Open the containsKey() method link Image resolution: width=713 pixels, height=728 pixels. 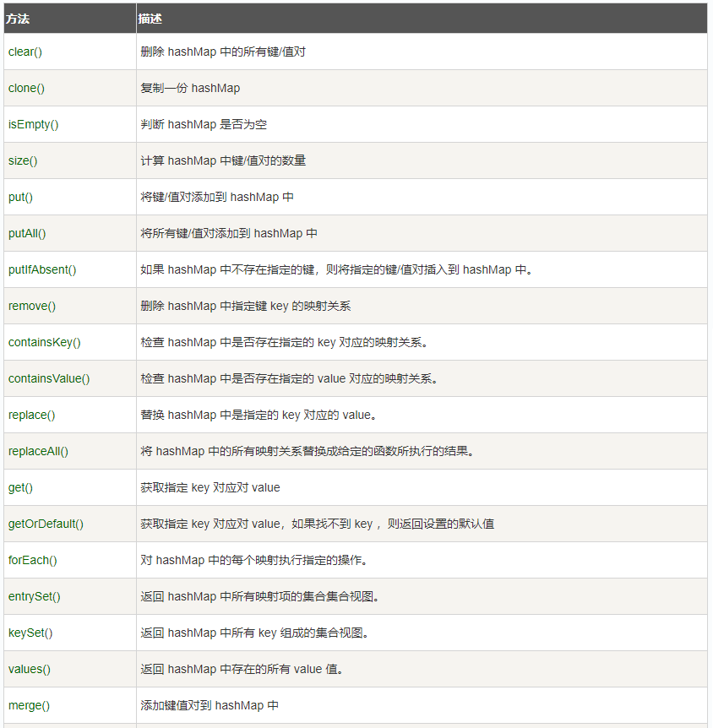click(45, 342)
